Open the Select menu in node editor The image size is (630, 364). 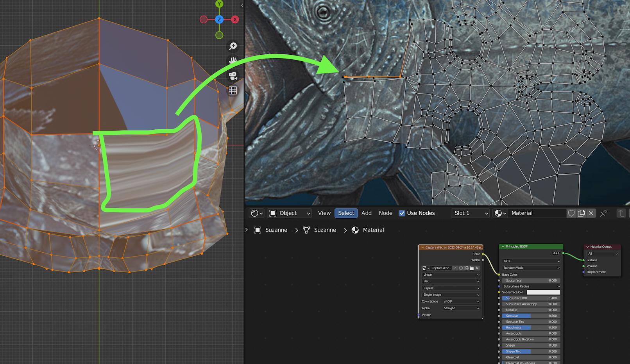tap(346, 213)
